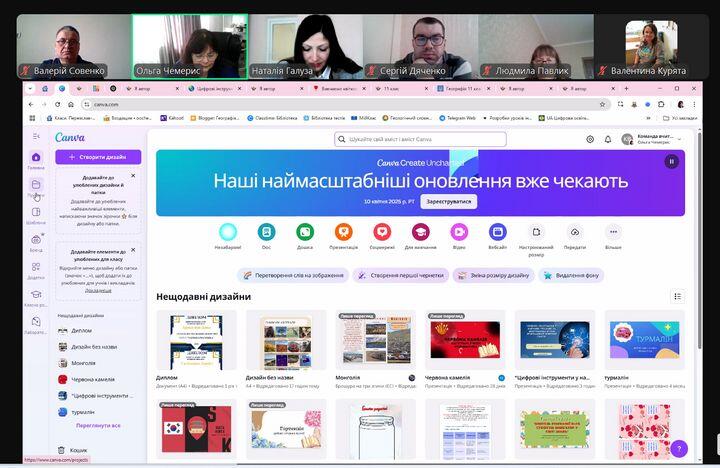Image resolution: width=720 pixels, height=468 pixels.
Task: Open Canva settings gear icon
Action: (590, 139)
